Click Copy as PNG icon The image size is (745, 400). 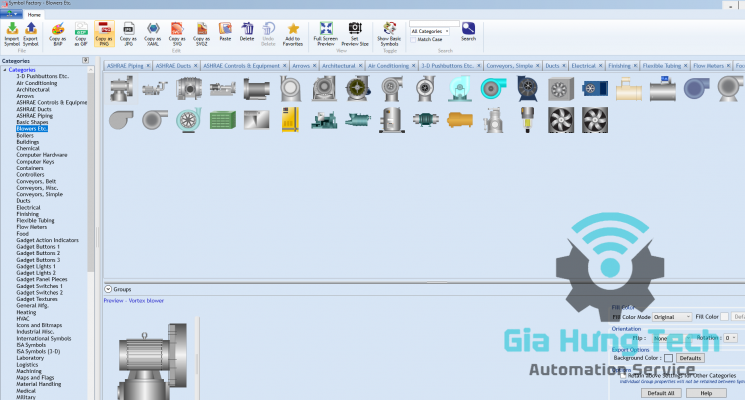pyautogui.click(x=104, y=32)
